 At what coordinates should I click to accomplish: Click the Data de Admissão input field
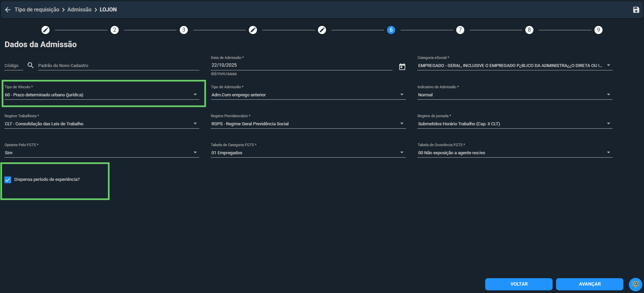coord(301,65)
